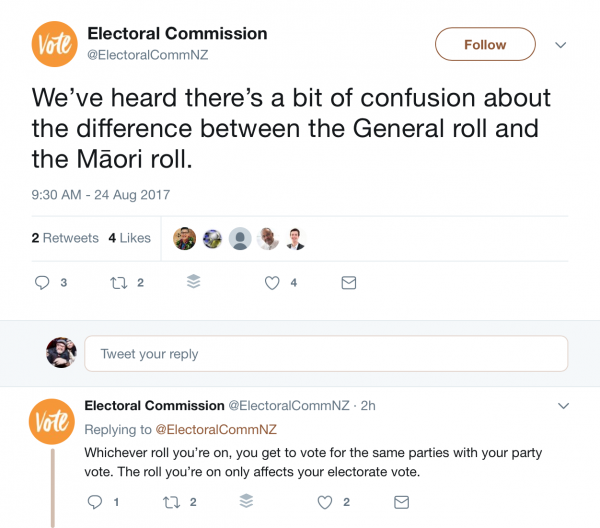Open the 9:30 AM - 24 Aug 2017 timestamp
Screen dimensions: 600x528
point(101,194)
